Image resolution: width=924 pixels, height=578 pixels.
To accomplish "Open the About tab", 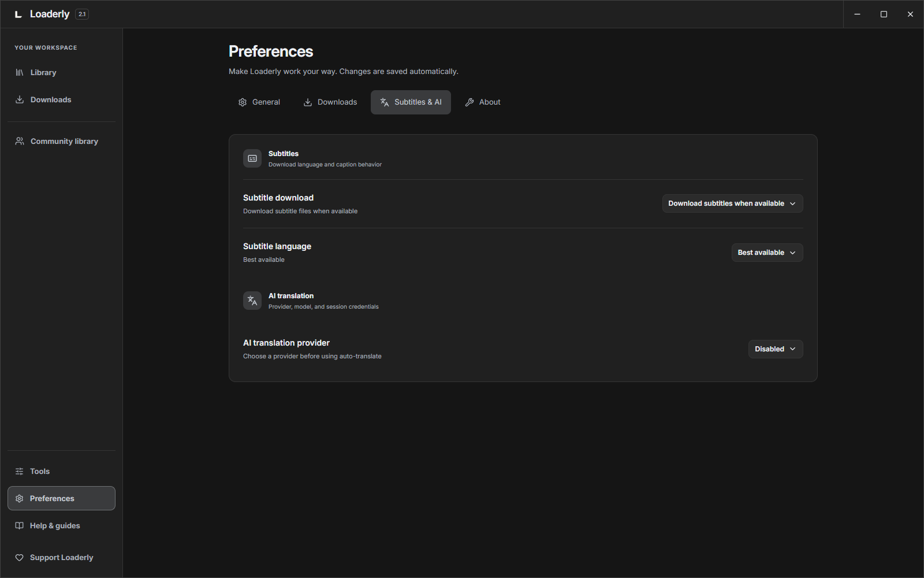I will (x=483, y=102).
